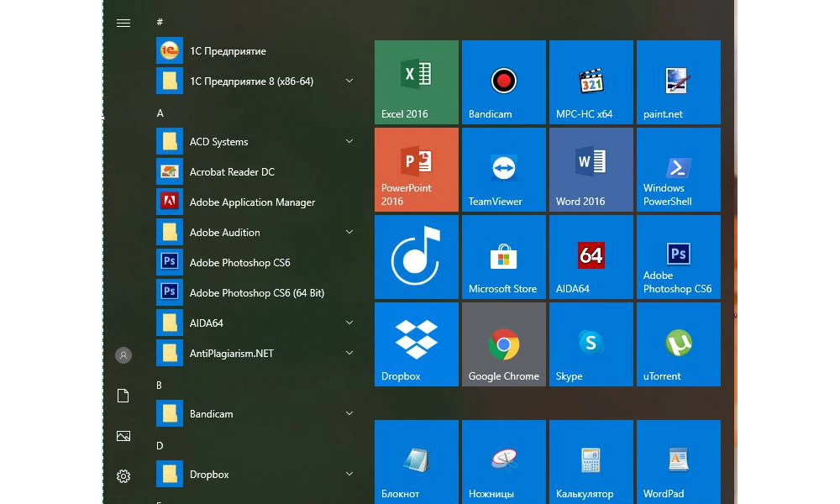840x504 pixels.
Task: Open the Excel 2016 tile
Action: (417, 82)
